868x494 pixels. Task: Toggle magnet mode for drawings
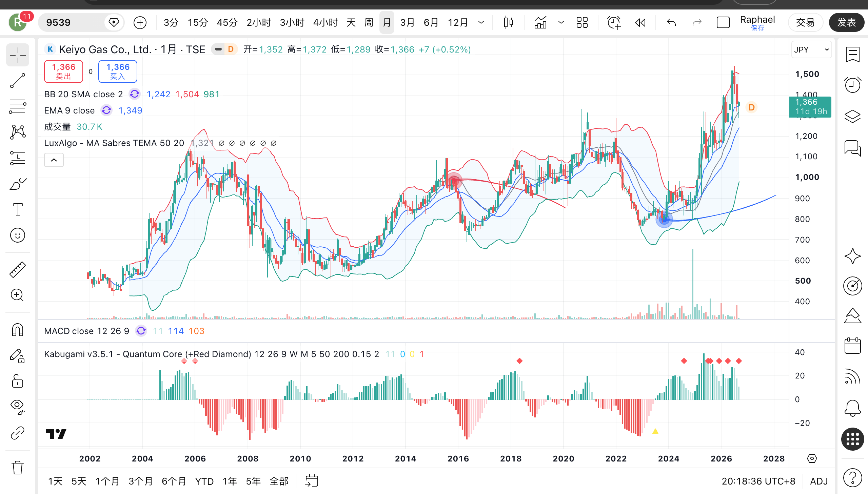[x=18, y=330]
